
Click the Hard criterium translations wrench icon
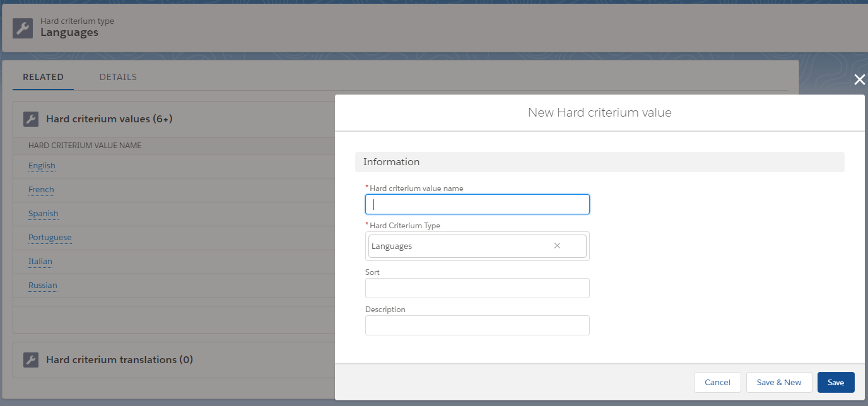click(30, 360)
